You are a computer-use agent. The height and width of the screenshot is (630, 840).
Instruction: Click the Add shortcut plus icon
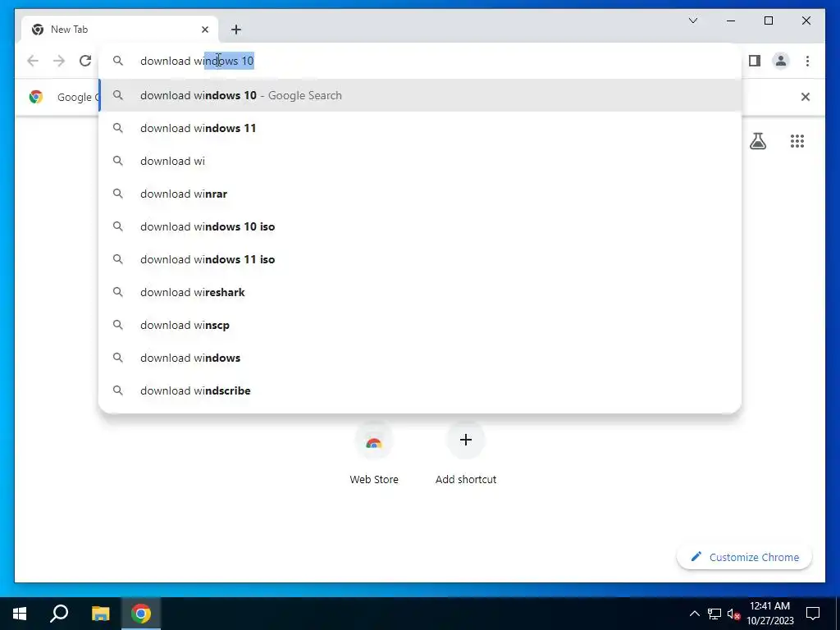pyautogui.click(x=466, y=440)
